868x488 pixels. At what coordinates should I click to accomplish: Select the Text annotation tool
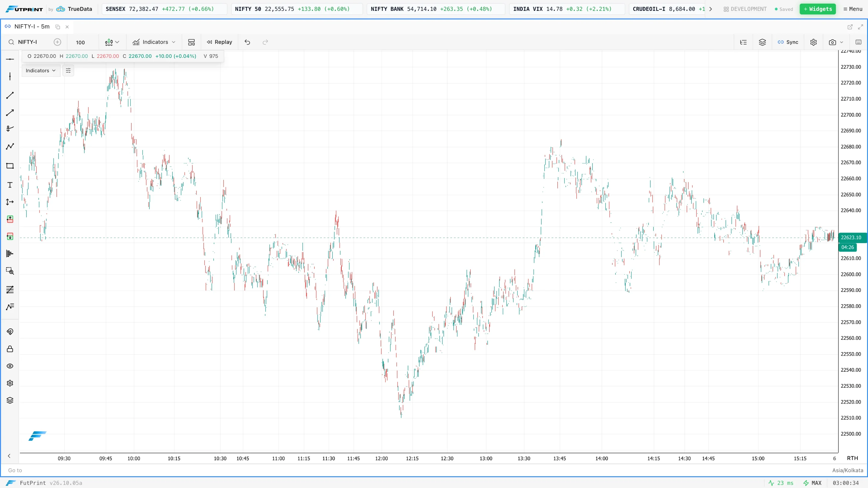(x=10, y=185)
